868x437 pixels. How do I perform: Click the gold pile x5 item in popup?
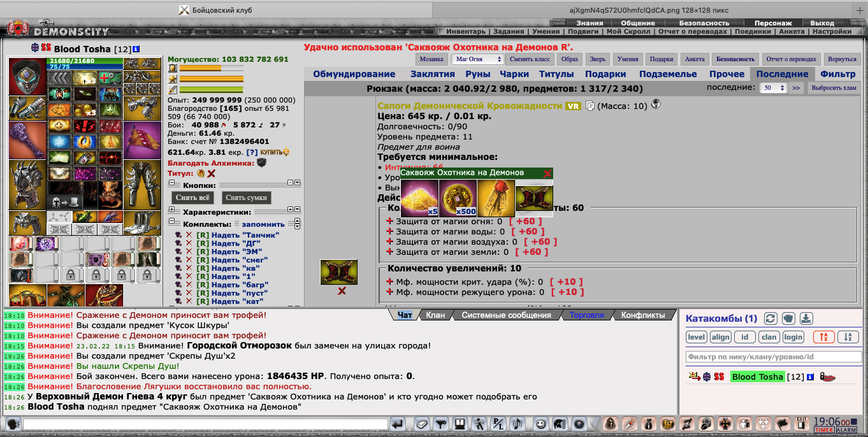click(x=420, y=198)
